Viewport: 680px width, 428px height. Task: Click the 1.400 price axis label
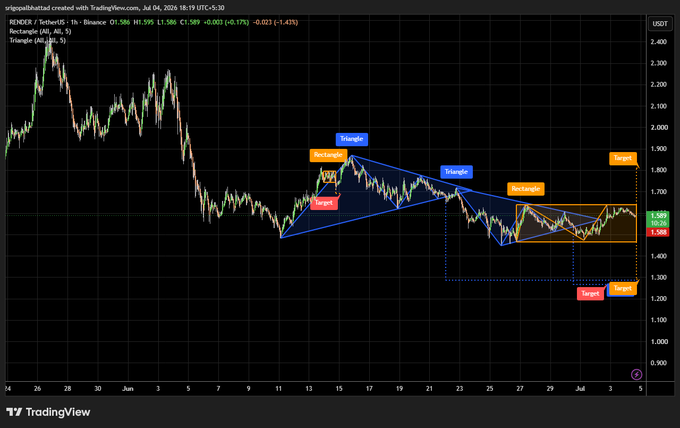pos(659,256)
